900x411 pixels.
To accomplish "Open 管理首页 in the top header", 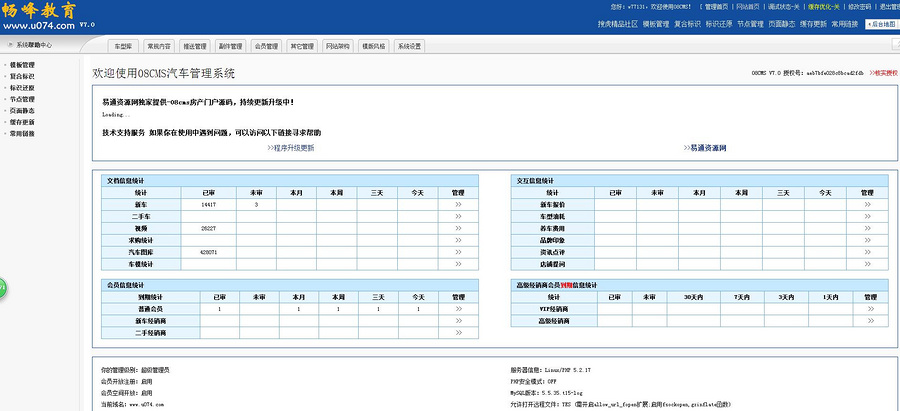I will click(716, 7).
